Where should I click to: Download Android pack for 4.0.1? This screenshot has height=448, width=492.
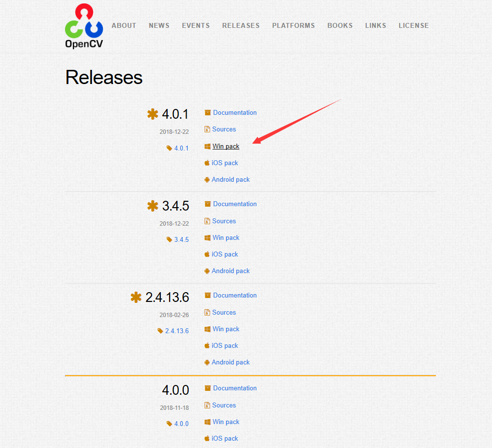point(231,179)
